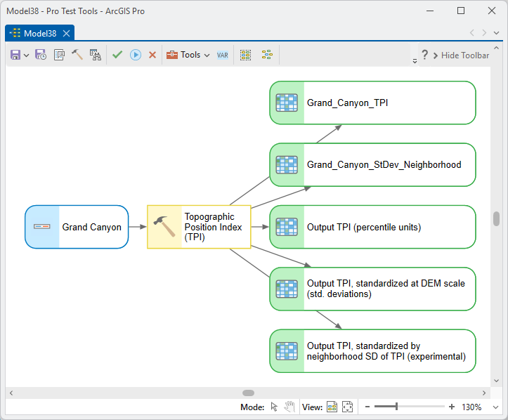Zoom out with the minus button
Screen dimensions: 508x420
367,407
